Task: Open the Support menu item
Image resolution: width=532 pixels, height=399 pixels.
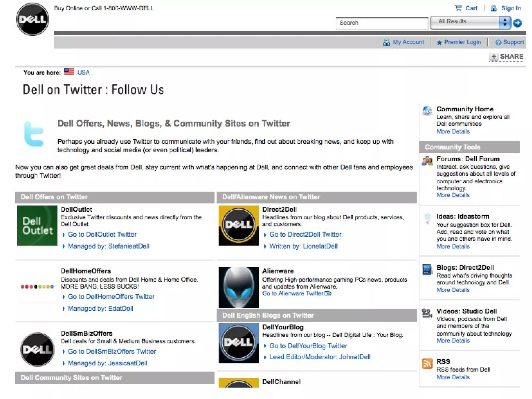Action: [513, 42]
